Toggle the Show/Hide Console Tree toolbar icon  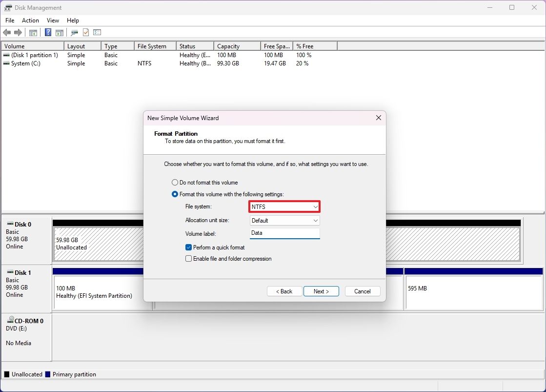[x=33, y=32]
